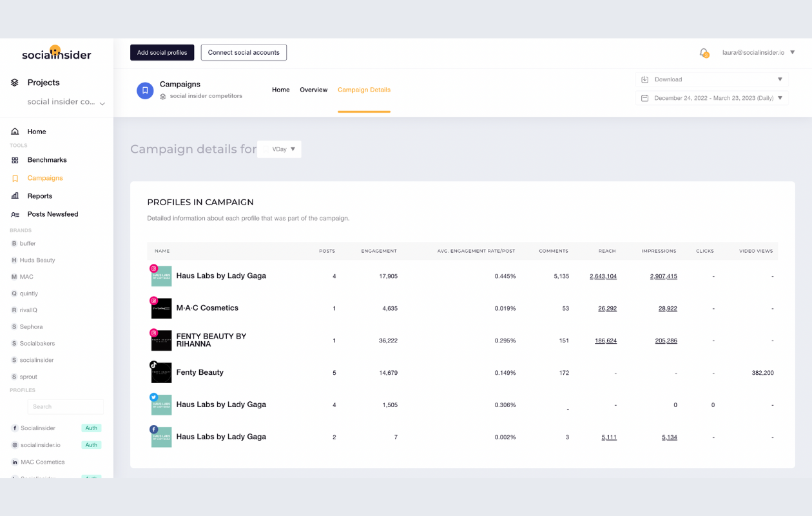Click the Instagram icon beside socialinsider.io profile
The image size is (812, 516).
15,445
